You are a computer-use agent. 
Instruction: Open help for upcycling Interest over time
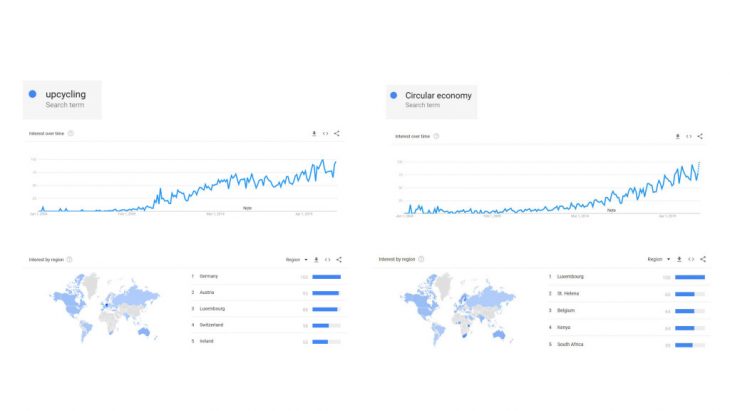tap(71, 133)
